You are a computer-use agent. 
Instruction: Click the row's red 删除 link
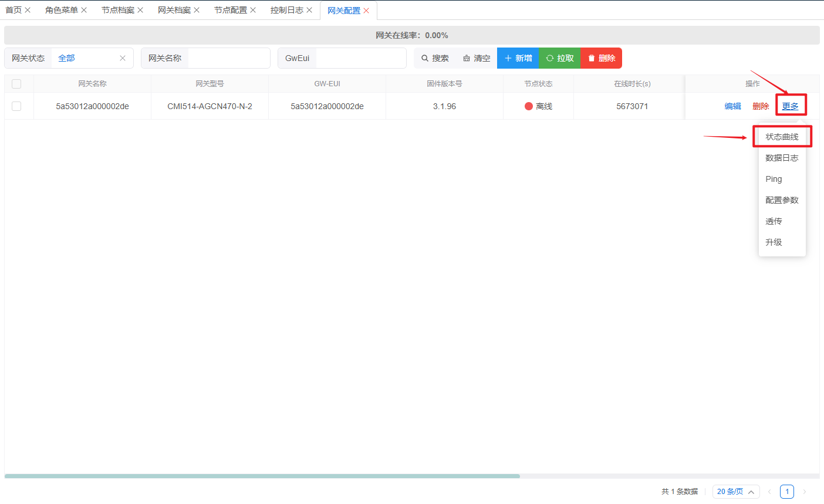[x=761, y=106]
